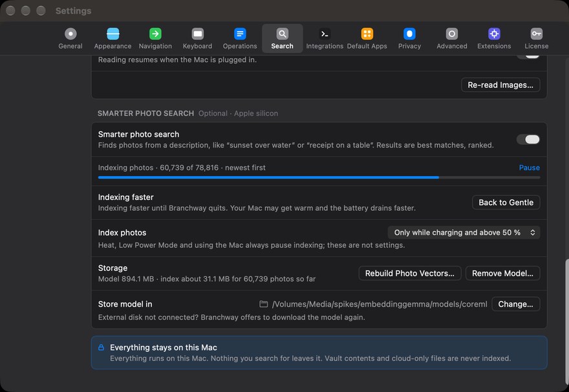Open the Default Apps grid icon
Screen dimensions: 569x392
tap(367, 34)
